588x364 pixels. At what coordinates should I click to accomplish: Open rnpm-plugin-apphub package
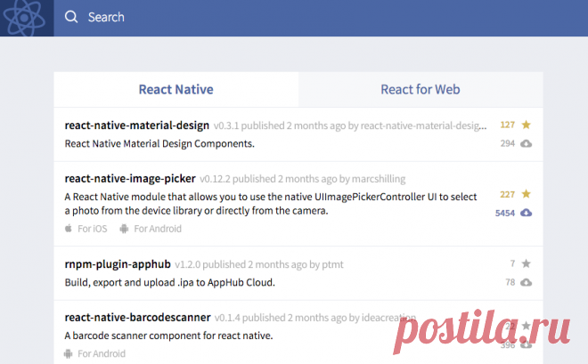tap(118, 264)
